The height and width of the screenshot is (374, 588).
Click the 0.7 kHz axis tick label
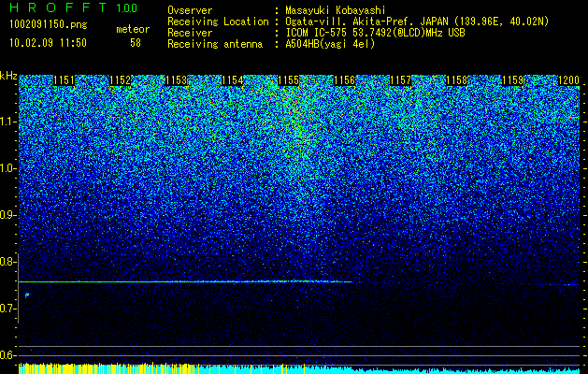(x=8, y=309)
